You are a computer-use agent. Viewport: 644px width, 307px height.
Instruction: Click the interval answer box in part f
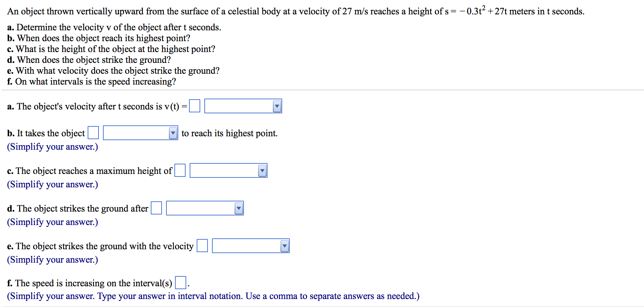point(180,283)
